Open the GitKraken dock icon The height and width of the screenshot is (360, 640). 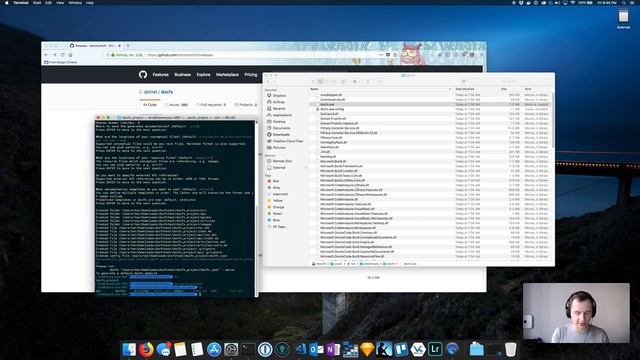pyautogui.click(x=282, y=350)
